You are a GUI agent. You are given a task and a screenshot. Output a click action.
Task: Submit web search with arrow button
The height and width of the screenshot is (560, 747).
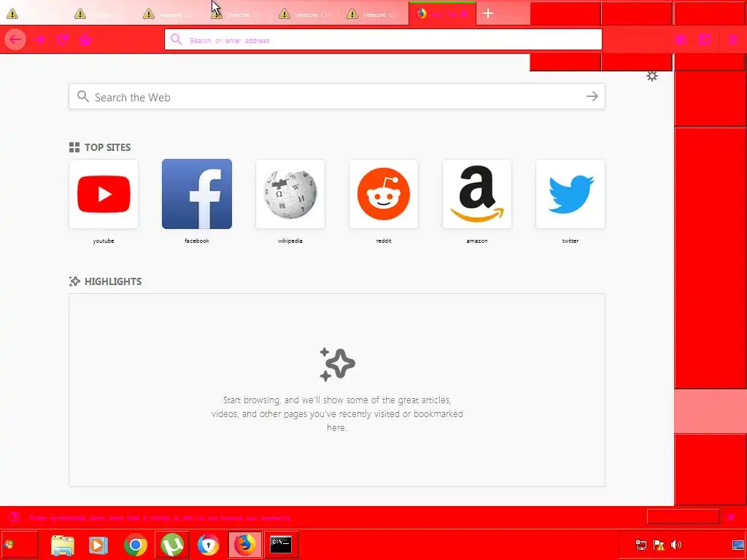tap(592, 97)
